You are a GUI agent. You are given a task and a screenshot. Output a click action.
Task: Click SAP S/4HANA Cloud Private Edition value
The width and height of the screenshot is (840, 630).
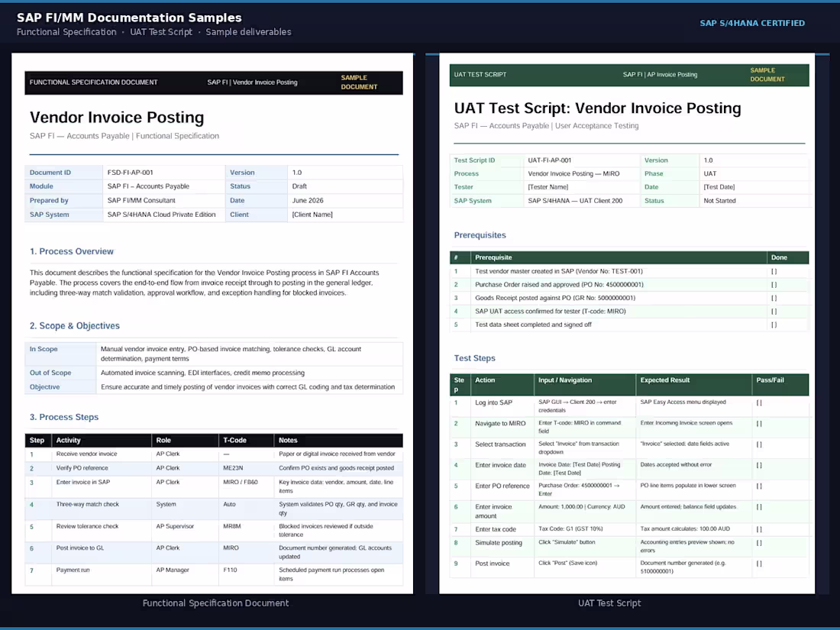[x=161, y=215]
